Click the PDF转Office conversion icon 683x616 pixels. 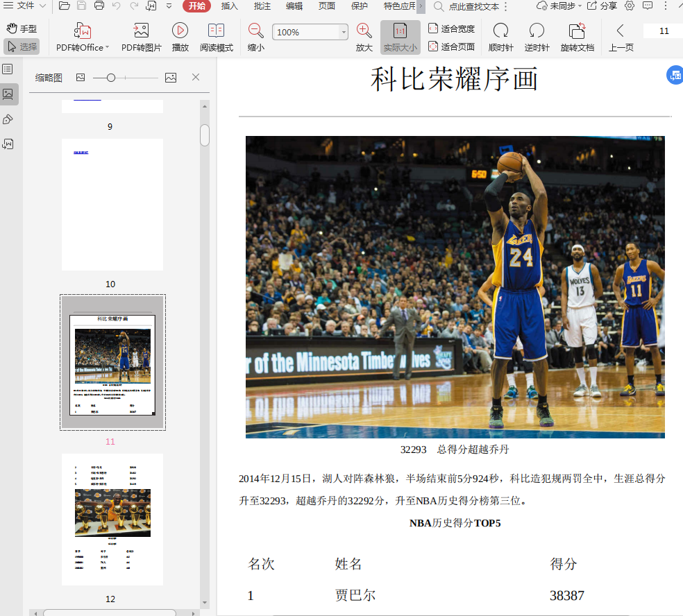point(83,31)
